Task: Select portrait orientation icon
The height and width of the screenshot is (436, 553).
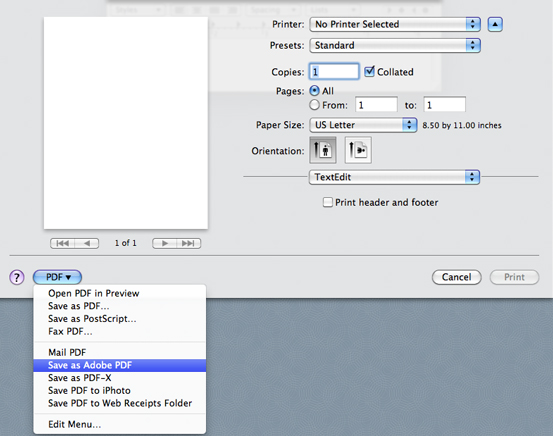Action: 323,150
